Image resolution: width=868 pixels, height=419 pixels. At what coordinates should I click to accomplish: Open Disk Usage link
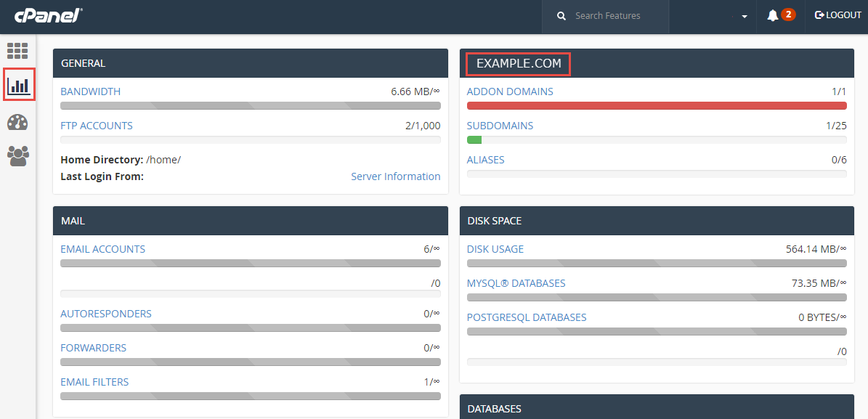(495, 249)
